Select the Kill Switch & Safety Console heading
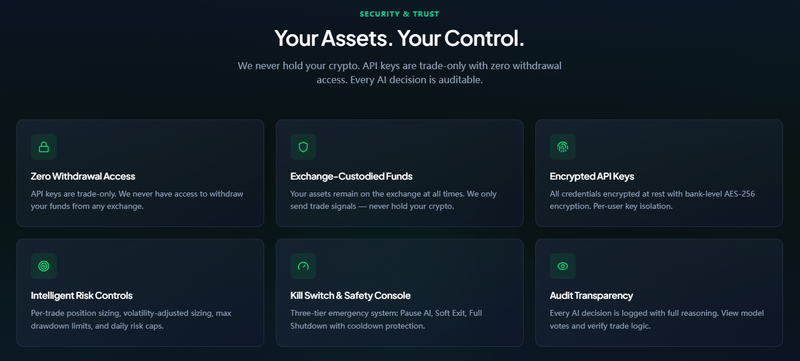Screen dimensions: 800x361 click(x=351, y=296)
